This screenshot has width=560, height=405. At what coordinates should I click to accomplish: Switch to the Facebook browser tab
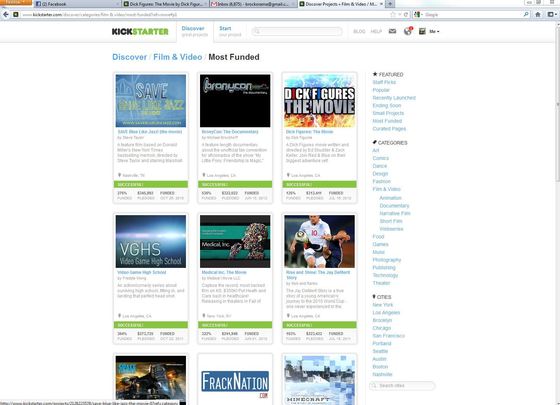pos(77,4)
